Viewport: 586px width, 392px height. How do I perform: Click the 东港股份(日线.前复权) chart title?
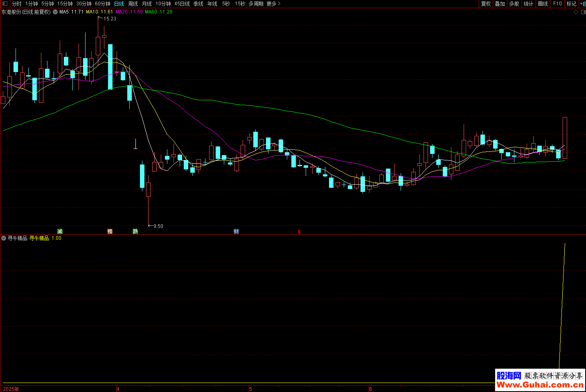(x=26, y=12)
